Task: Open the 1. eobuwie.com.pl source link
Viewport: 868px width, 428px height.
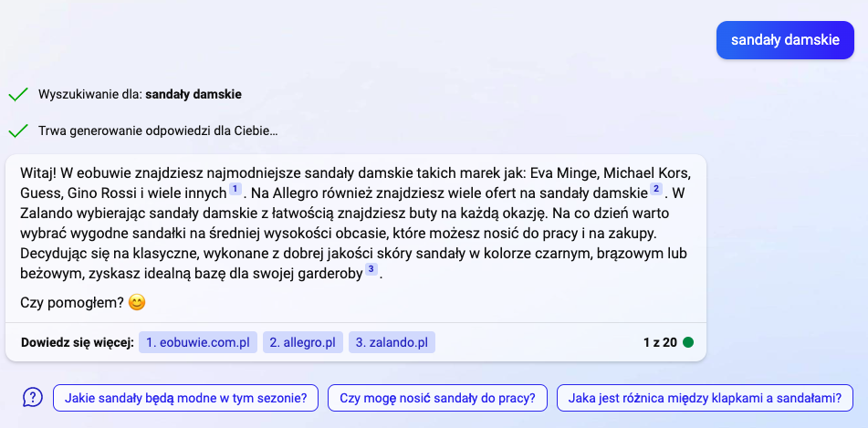Action: click(x=198, y=343)
